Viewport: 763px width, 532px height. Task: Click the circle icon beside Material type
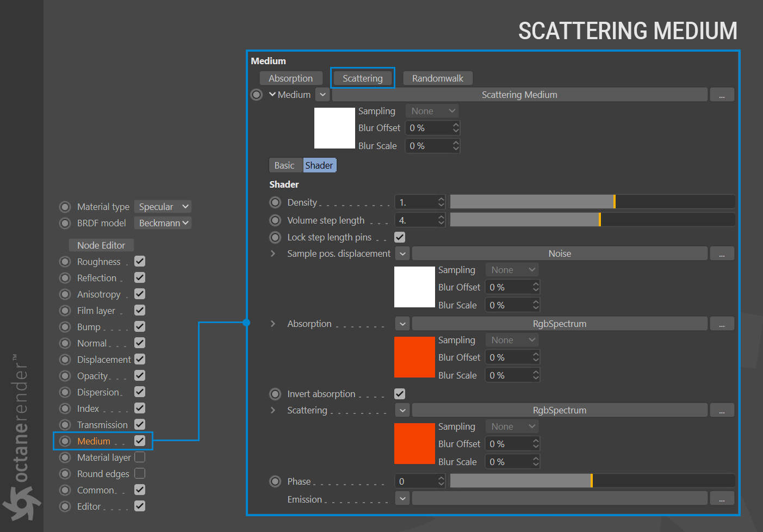click(65, 207)
